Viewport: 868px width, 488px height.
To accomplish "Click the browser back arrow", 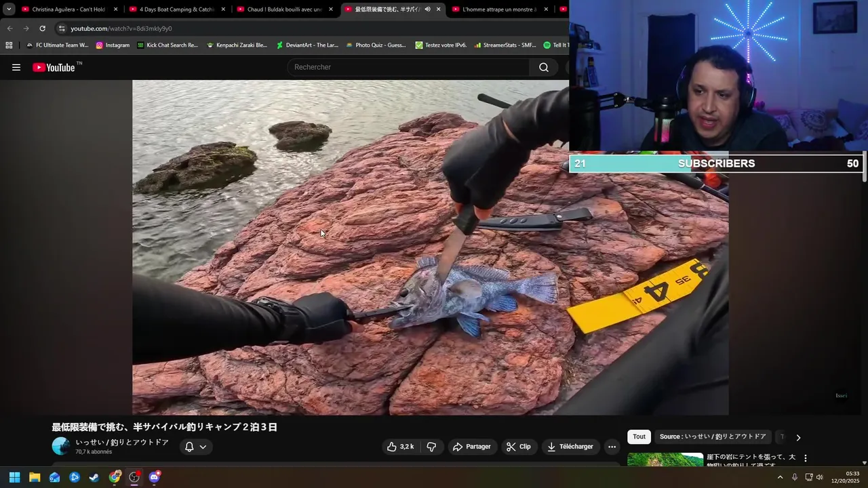I will 9,28.
